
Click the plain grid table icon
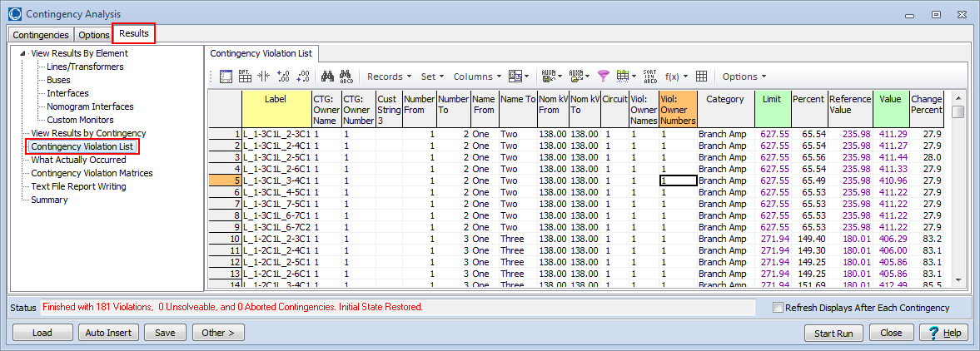coord(701,77)
